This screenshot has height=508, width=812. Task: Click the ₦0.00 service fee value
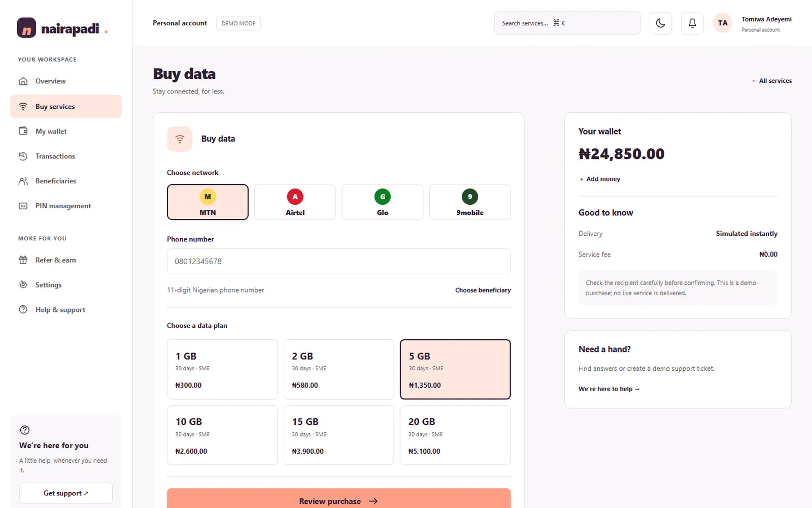[x=768, y=255]
